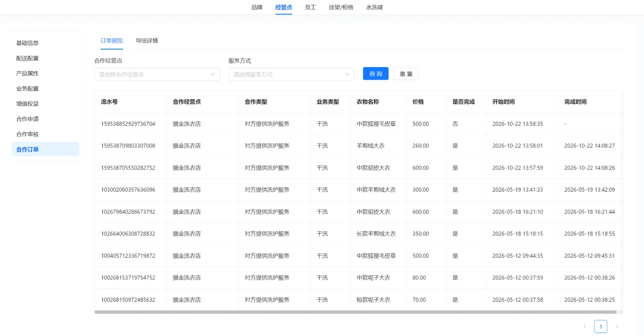Click start time 2026-05-19 13:41:33

(x=518, y=190)
